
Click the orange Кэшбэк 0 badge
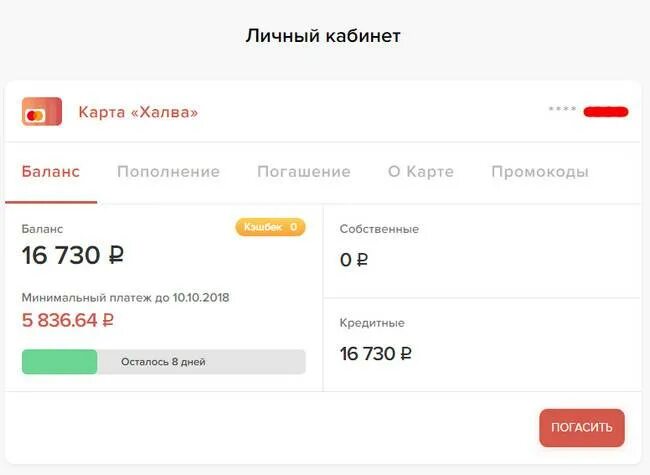point(270,227)
